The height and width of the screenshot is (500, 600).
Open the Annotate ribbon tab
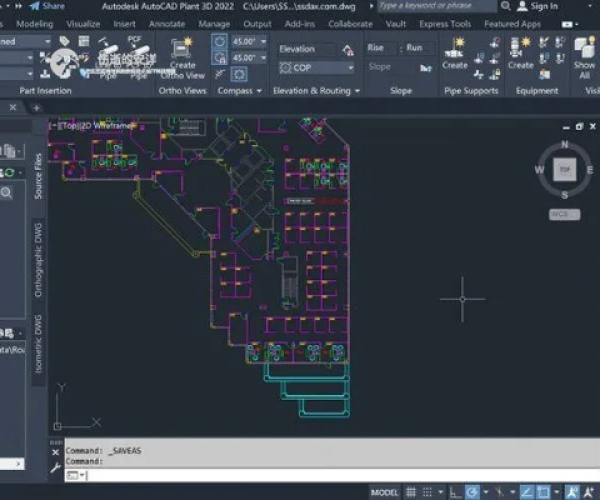pos(166,24)
